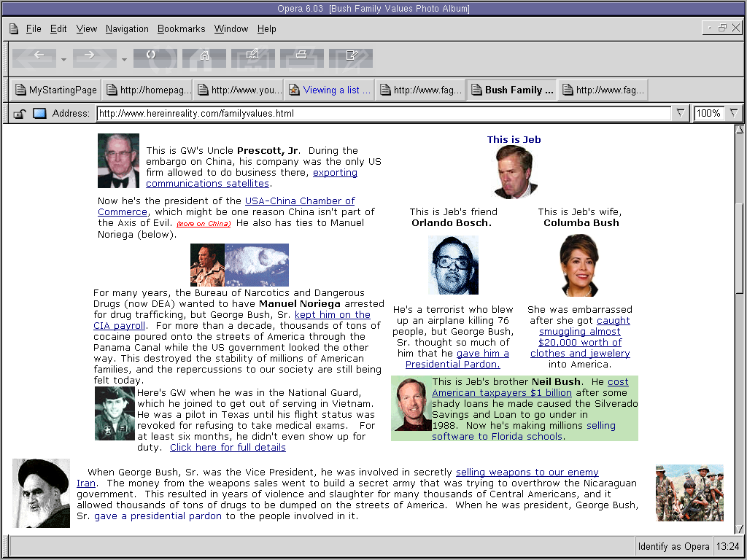Follow gave a presidential pardon link
Image resolution: width=747 pixels, height=560 pixels.
click(x=158, y=516)
